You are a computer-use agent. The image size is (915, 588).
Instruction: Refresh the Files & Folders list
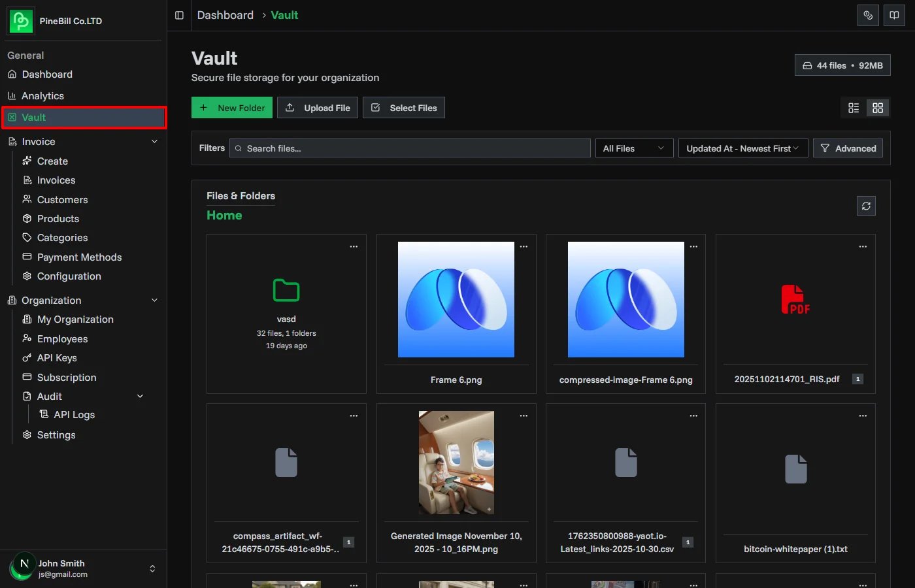click(x=866, y=205)
